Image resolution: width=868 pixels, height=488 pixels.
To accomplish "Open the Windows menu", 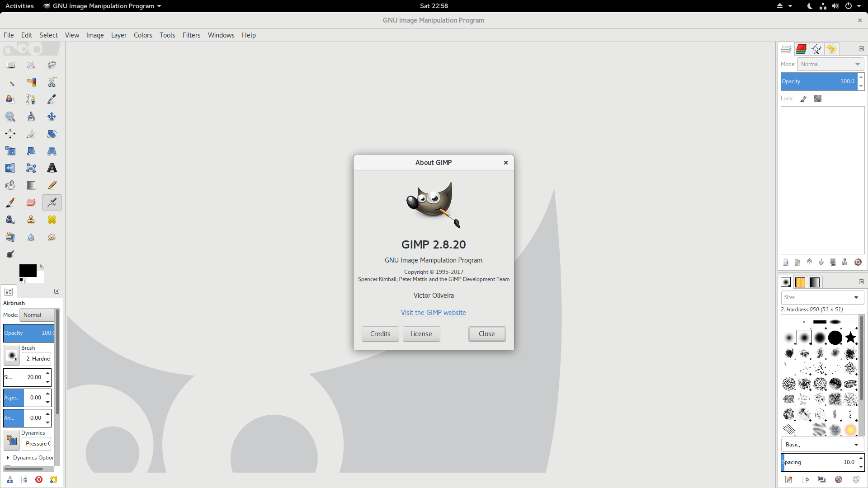I will pyautogui.click(x=221, y=35).
